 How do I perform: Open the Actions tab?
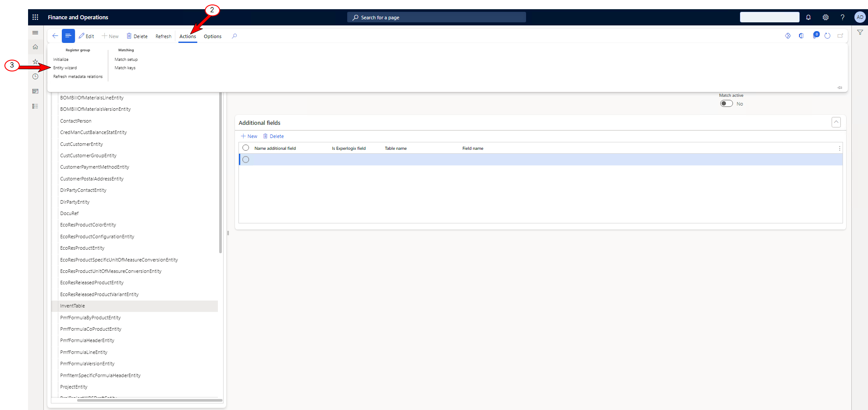188,36
